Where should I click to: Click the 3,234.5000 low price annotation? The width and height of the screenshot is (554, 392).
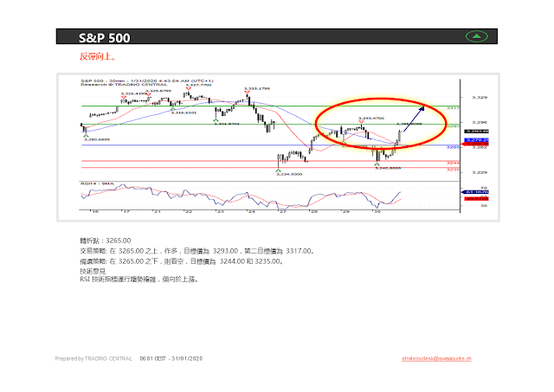[x=289, y=174]
